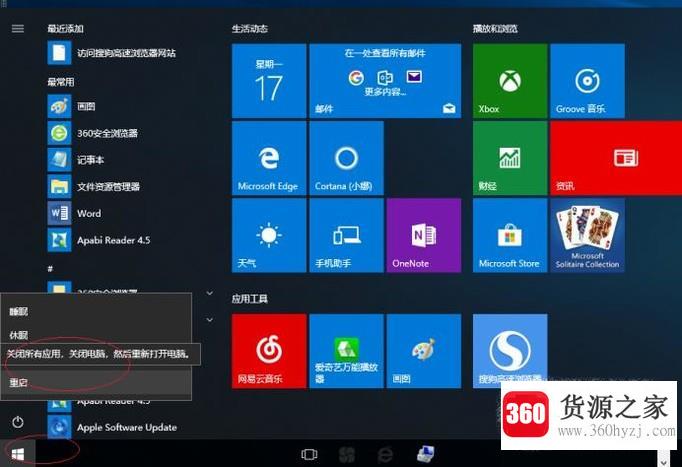Open the Xbox tile
682x467 pixels.
[x=510, y=81]
